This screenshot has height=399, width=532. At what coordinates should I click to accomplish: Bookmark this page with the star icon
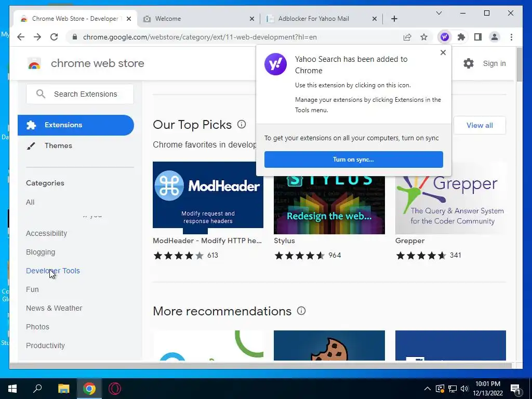coord(424,37)
